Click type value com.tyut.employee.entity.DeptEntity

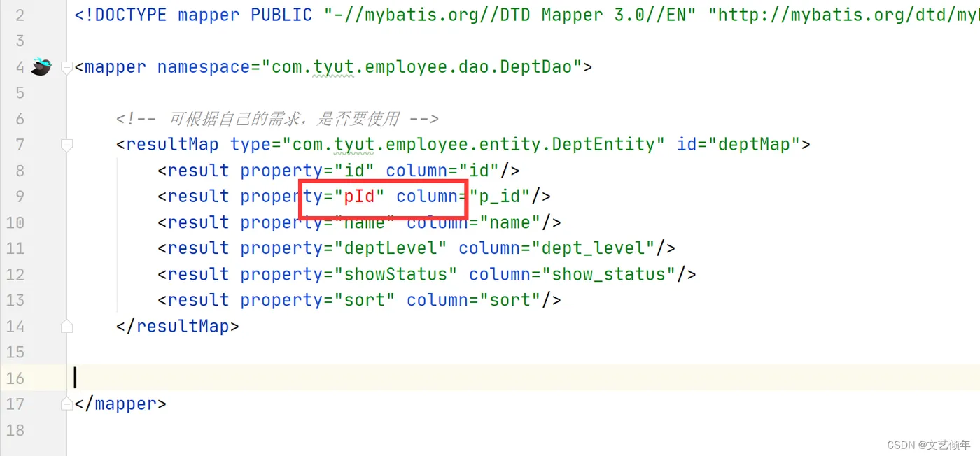tap(473, 145)
